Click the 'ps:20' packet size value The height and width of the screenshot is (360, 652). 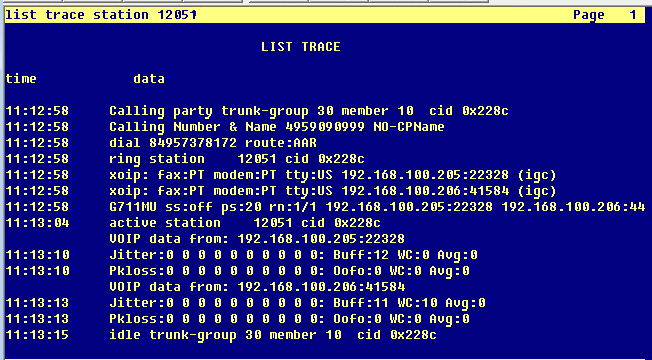tap(241, 207)
